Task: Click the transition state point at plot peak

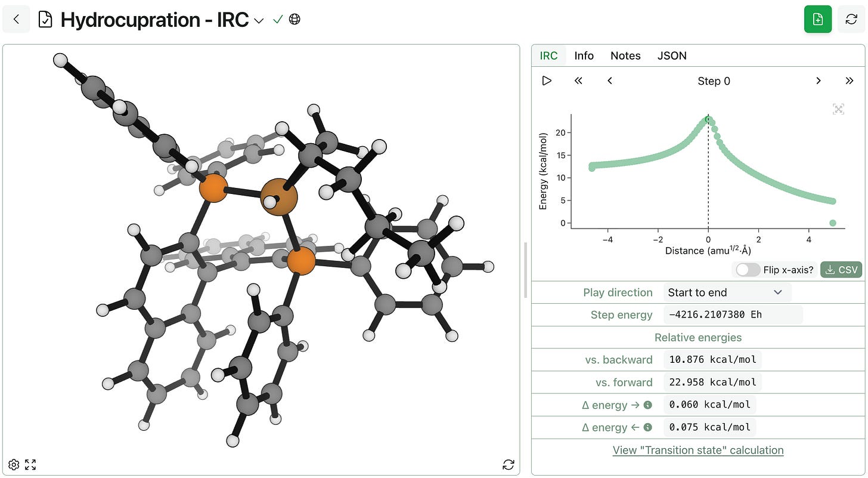Action: 708,119
